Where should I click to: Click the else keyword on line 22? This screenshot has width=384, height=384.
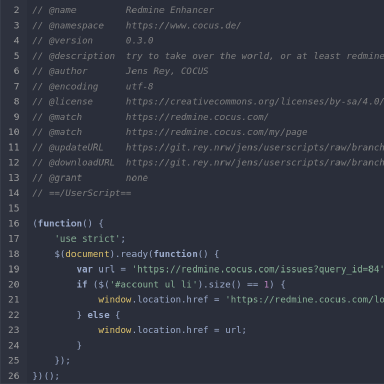98,315
